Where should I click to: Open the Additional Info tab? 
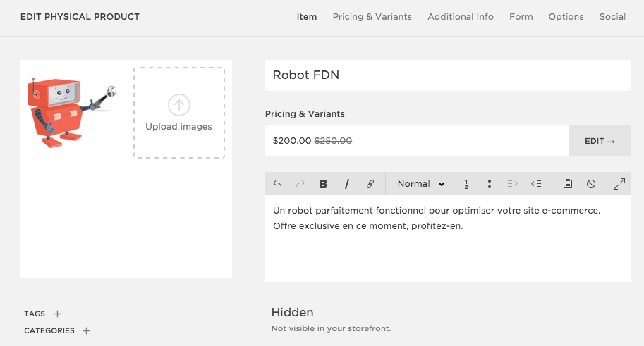460,17
